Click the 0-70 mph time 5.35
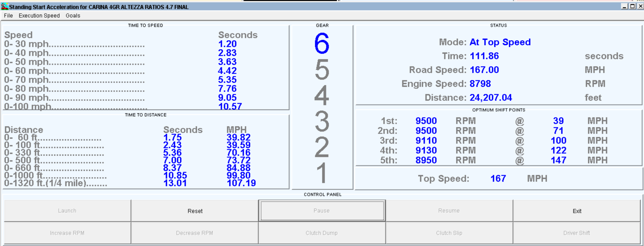This screenshot has height=246, width=644. coord(227,80)
